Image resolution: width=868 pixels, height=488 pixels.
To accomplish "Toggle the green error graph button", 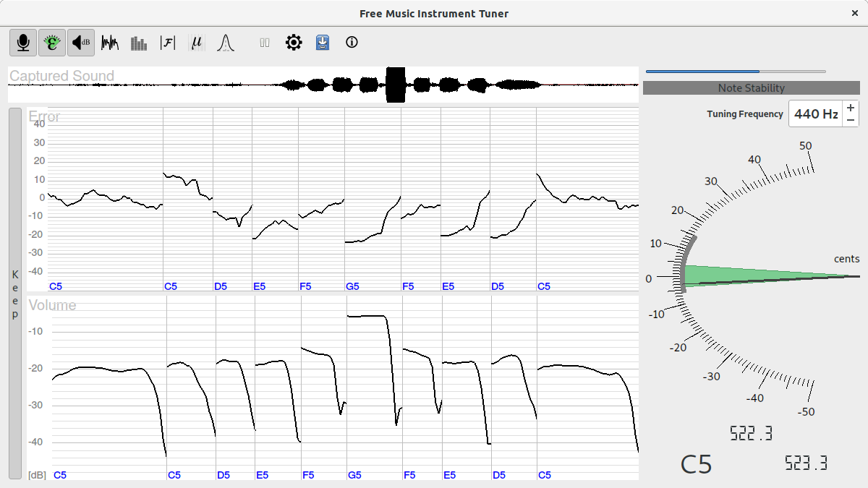I will coord(52,43).
